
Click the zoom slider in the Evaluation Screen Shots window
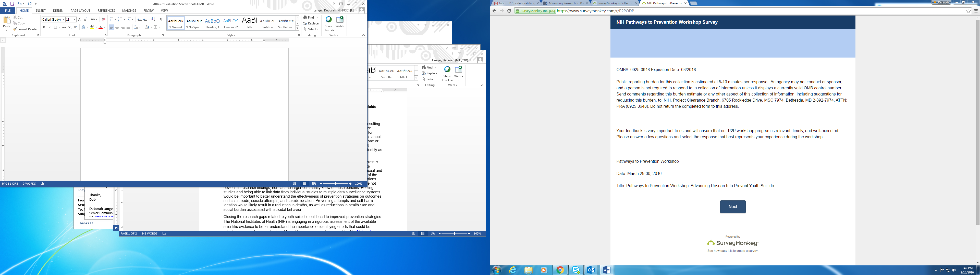[336, 184]
